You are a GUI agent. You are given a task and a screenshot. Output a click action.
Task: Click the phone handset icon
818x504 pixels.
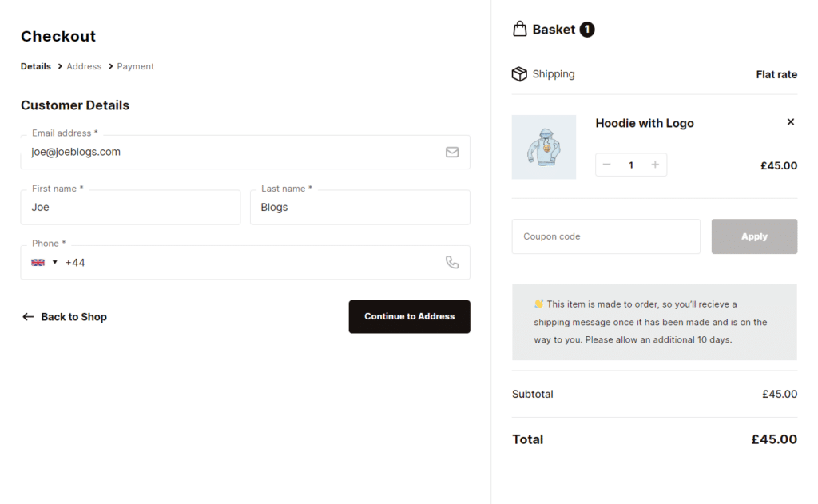(x=452, y=262)
